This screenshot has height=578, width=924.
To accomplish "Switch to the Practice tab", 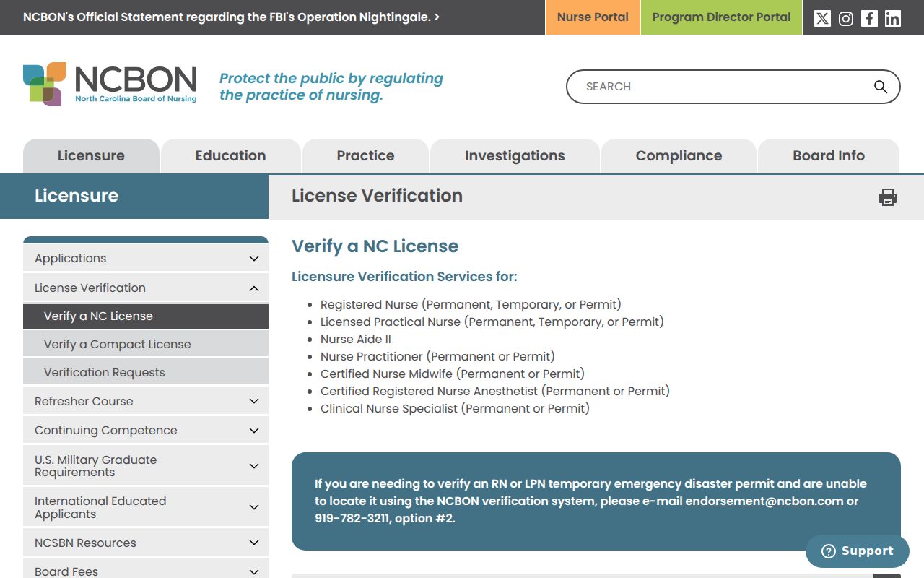I will tap(365, 156).
